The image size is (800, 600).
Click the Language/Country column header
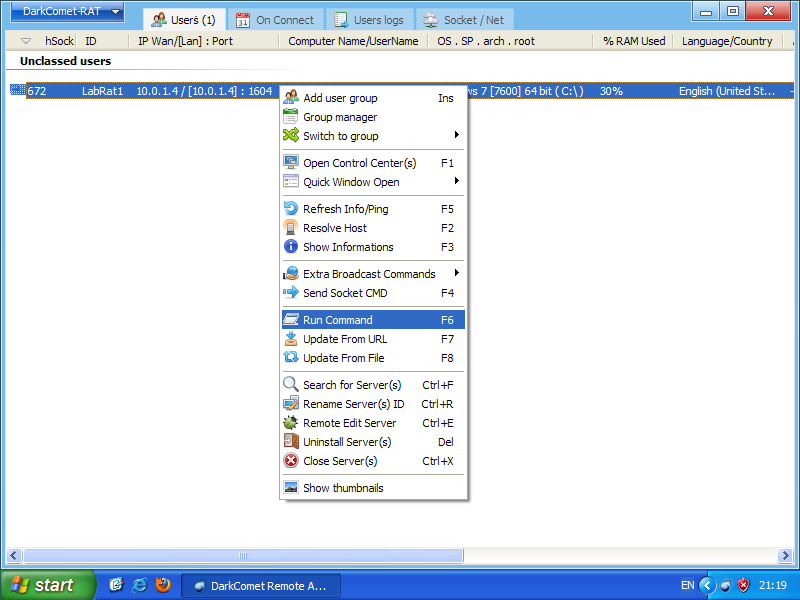[x=727, y=41]
